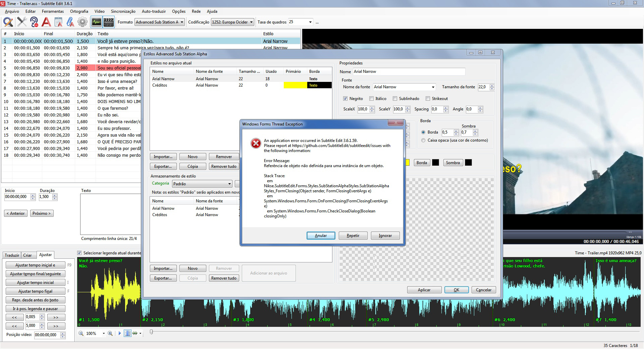Screen dimensions: 644x349
Task: Open the Formato dropdown
Action: pos(181,22)
